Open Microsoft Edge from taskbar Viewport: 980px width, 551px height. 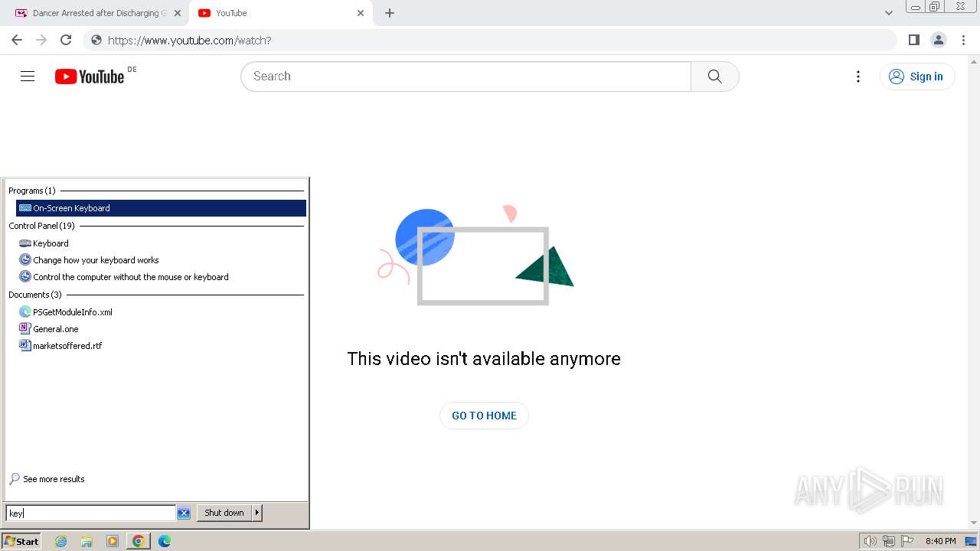pos(165,541)
